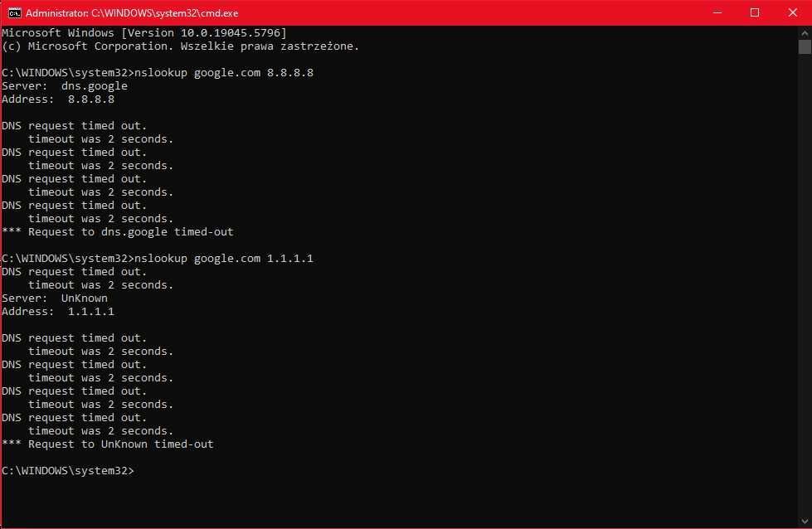Click the Request to dns.google timed-out message

(x=116, y=231)
